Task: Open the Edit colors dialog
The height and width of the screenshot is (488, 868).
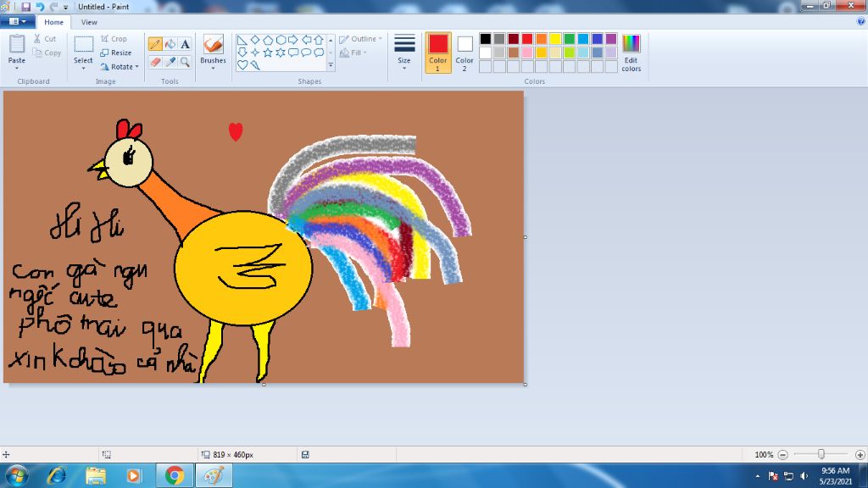Action: (x=631, y=53)
